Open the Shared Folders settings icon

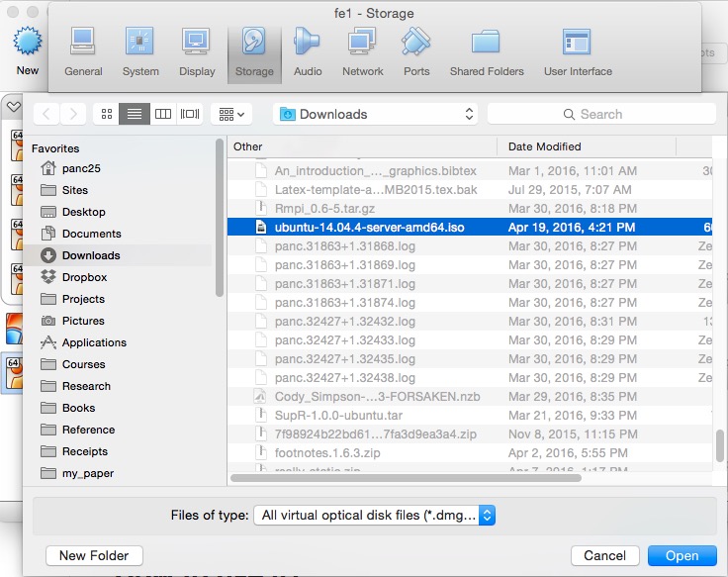[487, 50]
